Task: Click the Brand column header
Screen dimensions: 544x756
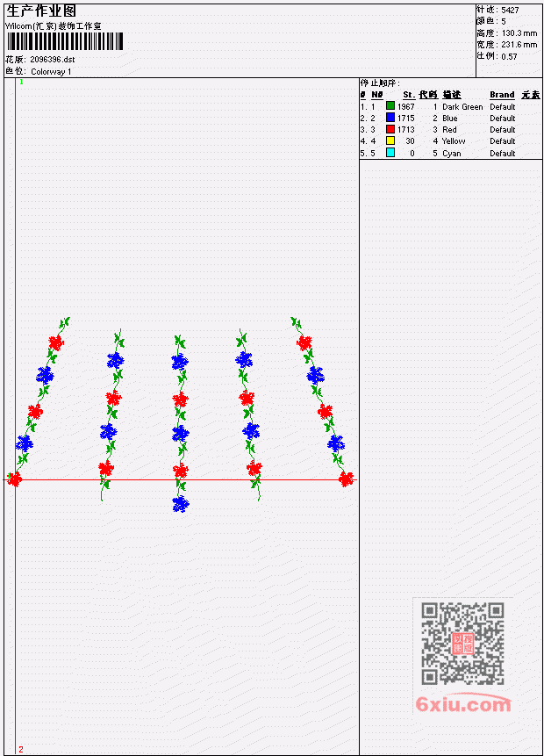Action: [x=502, y=95]
